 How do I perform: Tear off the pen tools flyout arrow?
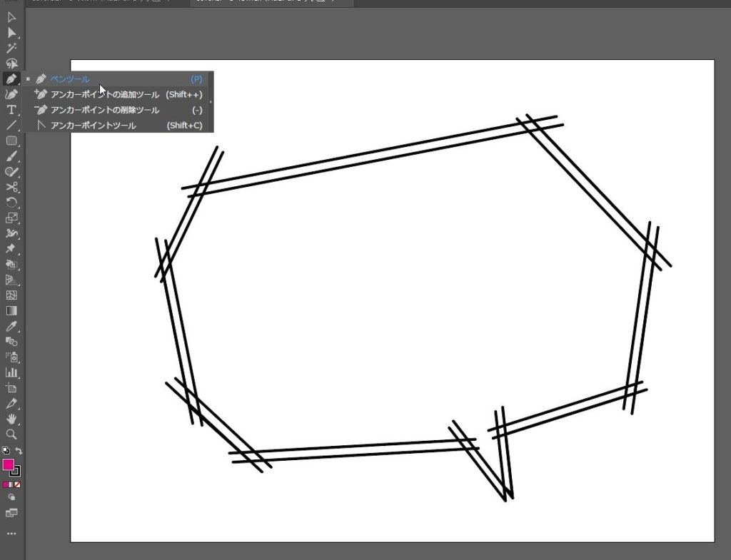(x=211, y=101)
